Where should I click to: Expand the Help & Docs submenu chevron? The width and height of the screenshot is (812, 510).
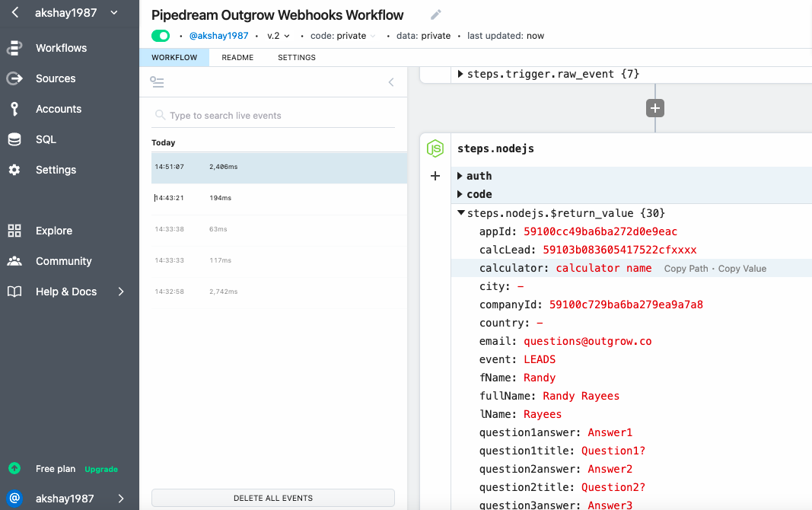click(x=121, y=292)
